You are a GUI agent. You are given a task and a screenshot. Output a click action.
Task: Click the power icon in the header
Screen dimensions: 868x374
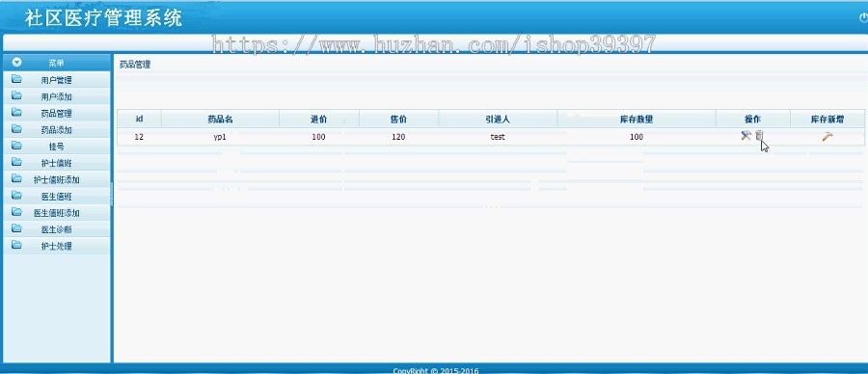[863, 17]
